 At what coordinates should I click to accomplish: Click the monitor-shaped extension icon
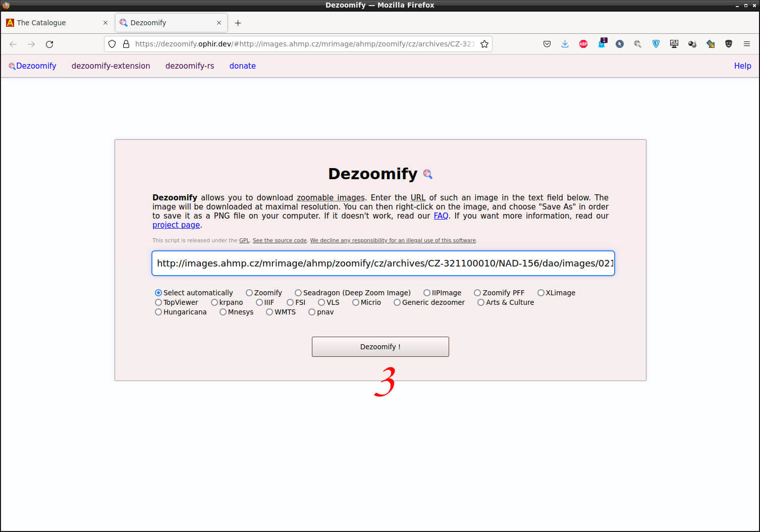pyautogui.click(x=674, y=44)
